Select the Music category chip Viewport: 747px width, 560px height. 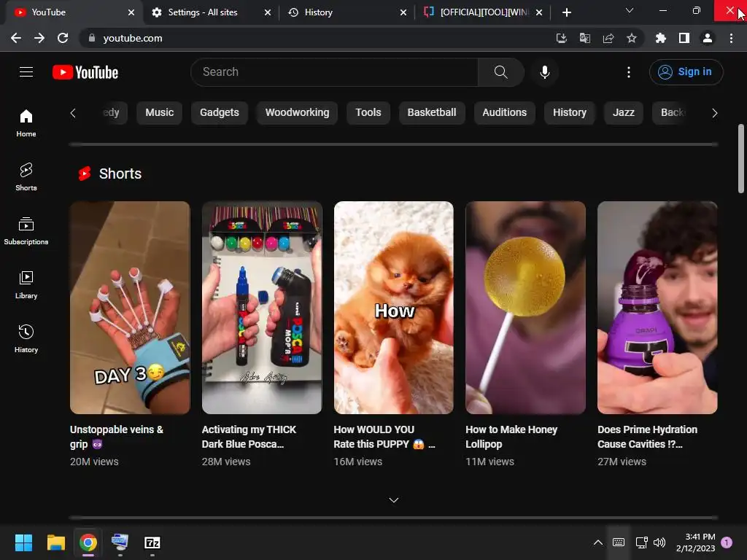159,113
